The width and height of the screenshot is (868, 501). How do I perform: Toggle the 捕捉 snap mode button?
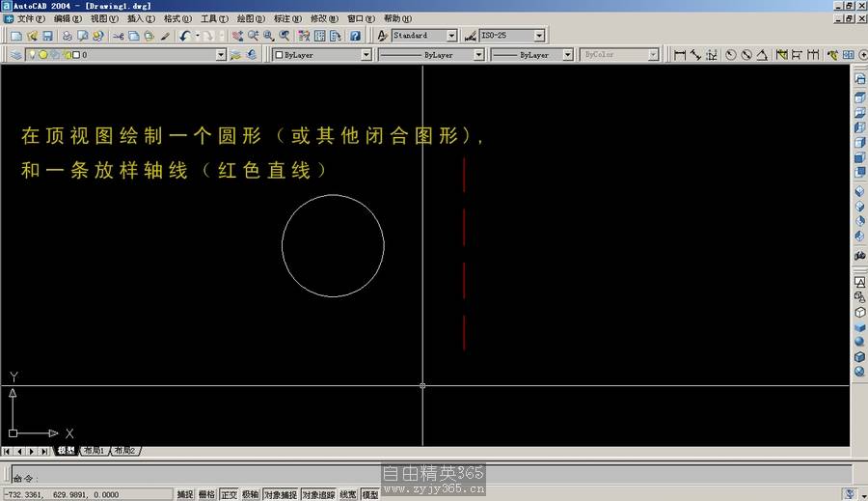(185, 494)
